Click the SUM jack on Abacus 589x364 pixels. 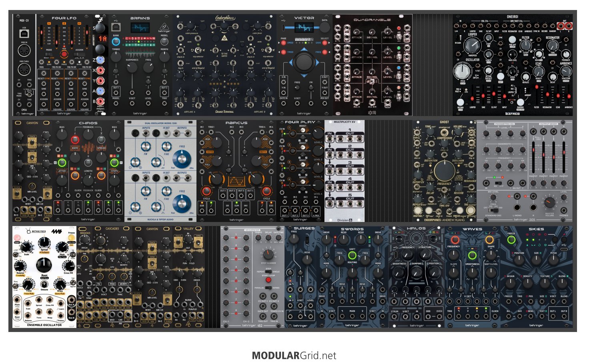tap(236, 211)
